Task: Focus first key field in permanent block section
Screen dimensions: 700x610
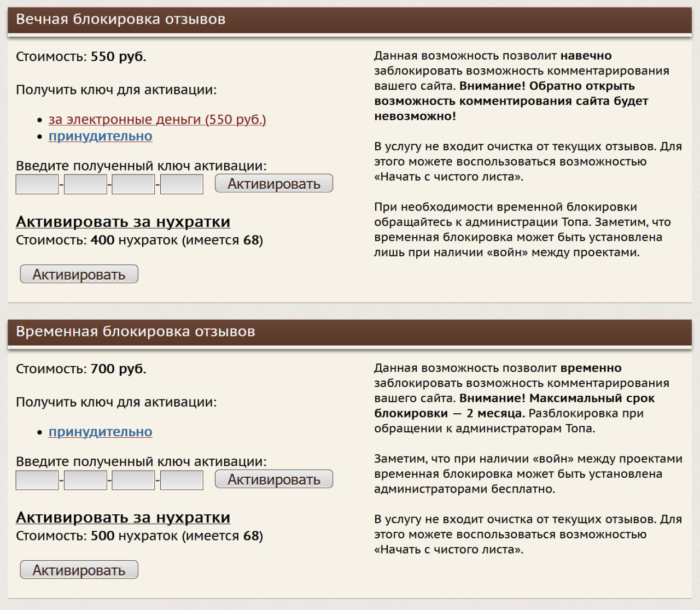Action: [37, 184]
